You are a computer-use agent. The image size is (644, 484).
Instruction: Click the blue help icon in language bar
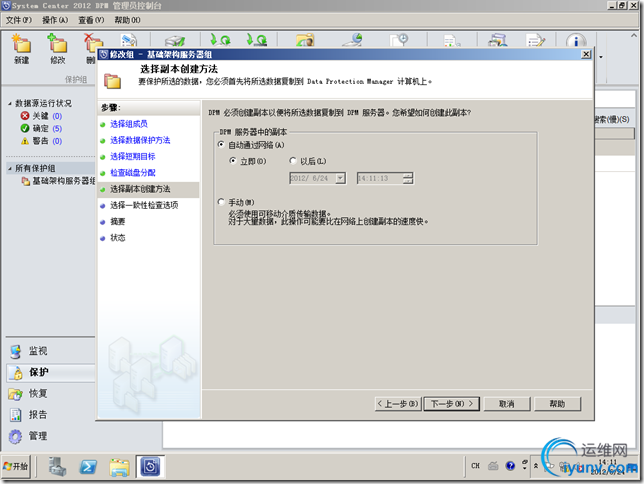510,466
